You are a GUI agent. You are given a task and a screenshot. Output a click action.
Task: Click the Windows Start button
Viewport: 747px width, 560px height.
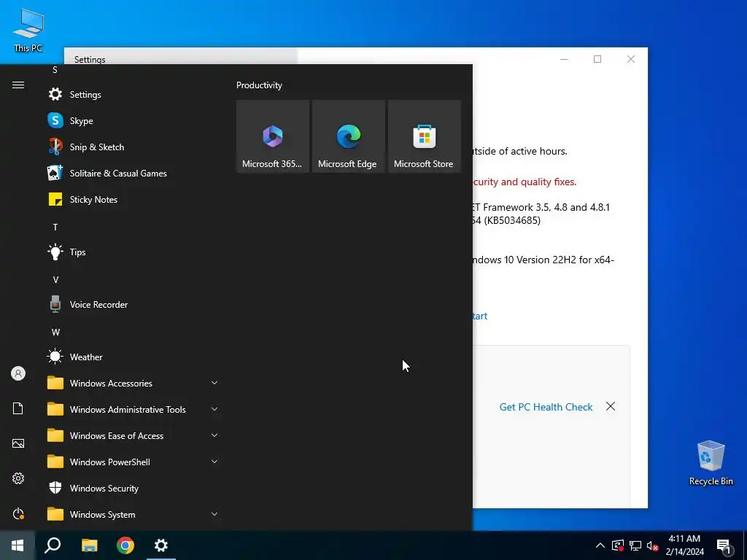(x=18, y=545)
